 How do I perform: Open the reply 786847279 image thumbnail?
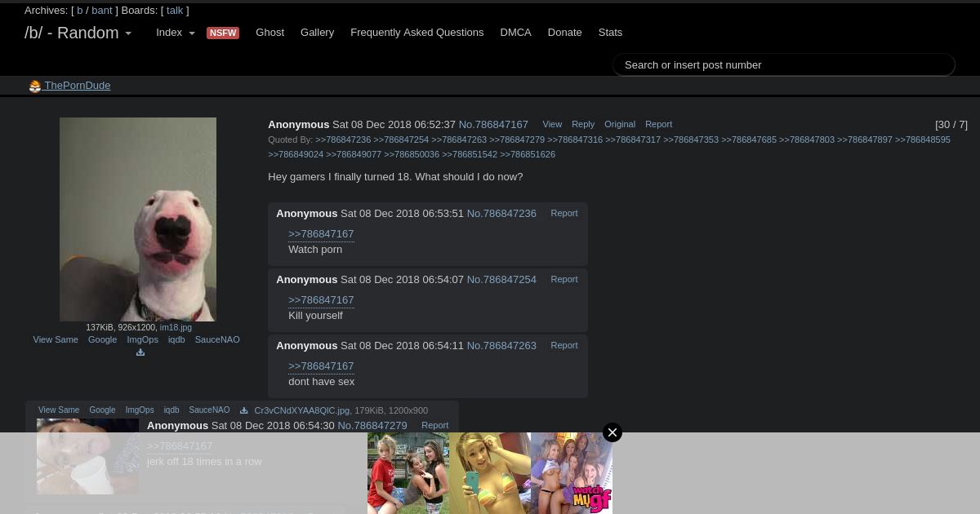pyautogui.click(x=87, y=456)
